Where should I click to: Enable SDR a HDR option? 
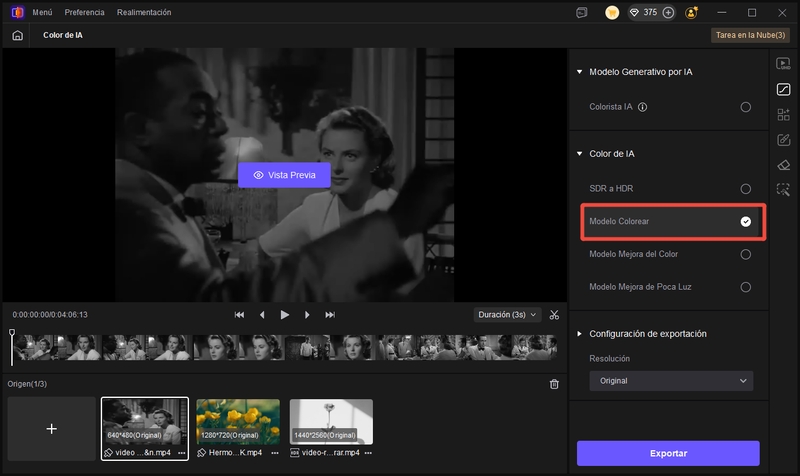pos(745,188)
